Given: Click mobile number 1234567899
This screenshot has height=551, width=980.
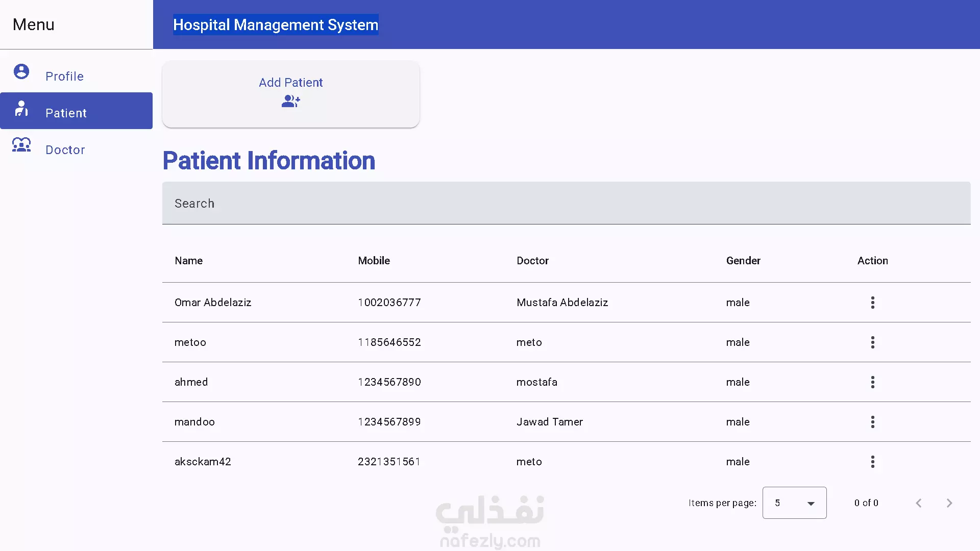Looking at the screenshot, I should point(389,422).
